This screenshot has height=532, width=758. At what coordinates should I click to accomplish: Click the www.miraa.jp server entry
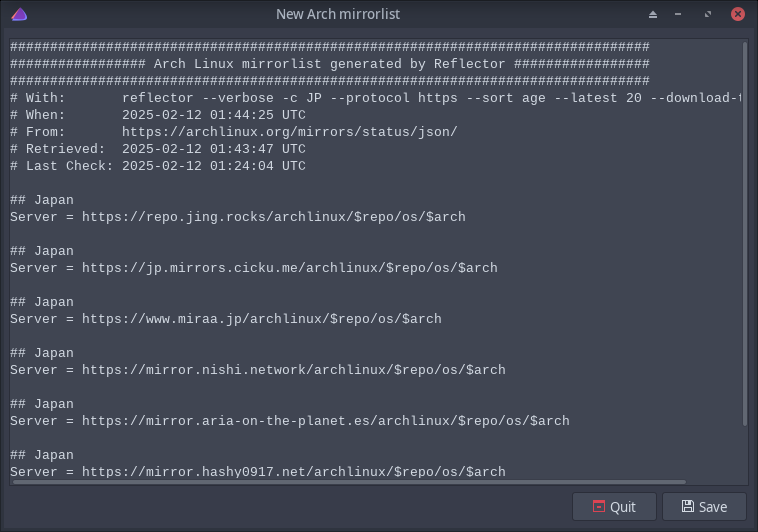pyautogui.click(x=225, y=319)
